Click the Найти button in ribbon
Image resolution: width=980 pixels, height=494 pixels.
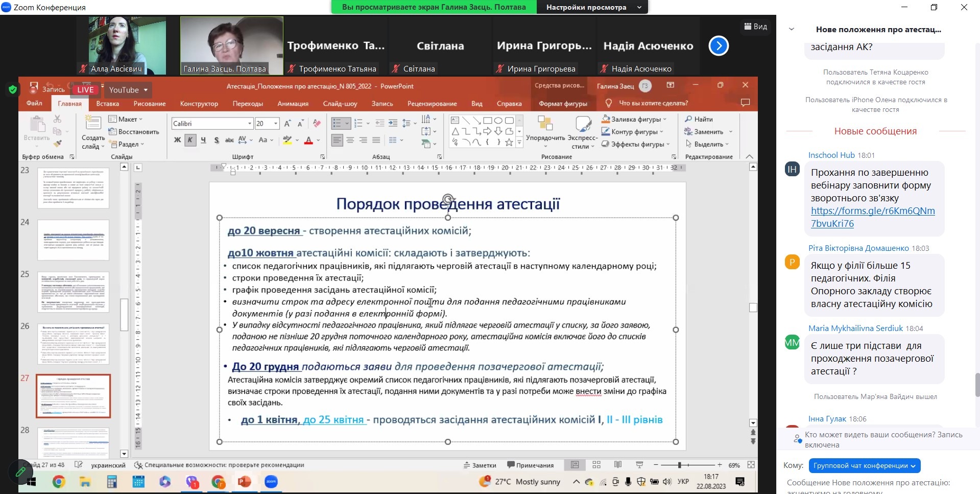tap(699, 119)
